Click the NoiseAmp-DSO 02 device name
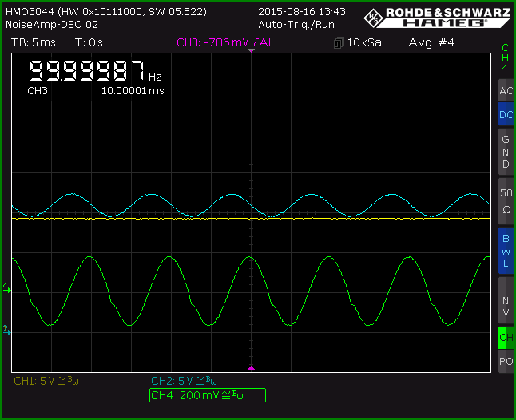Screen dimensions: 516x420 [52, 25]
